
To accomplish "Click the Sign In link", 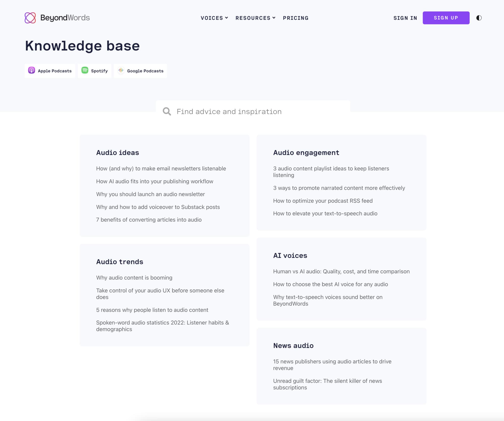I will (405, 18).
